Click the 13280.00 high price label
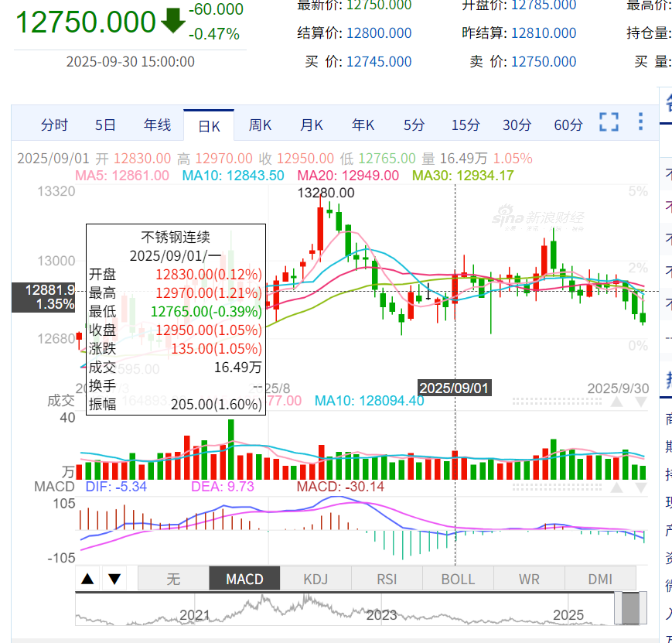 pyautogui.click(x=326, y=193)
